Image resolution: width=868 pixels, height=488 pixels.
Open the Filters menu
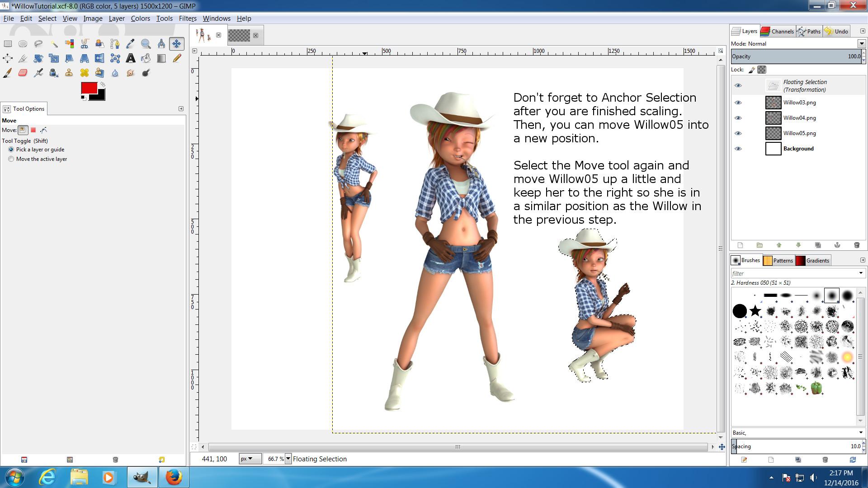[187, 19]
